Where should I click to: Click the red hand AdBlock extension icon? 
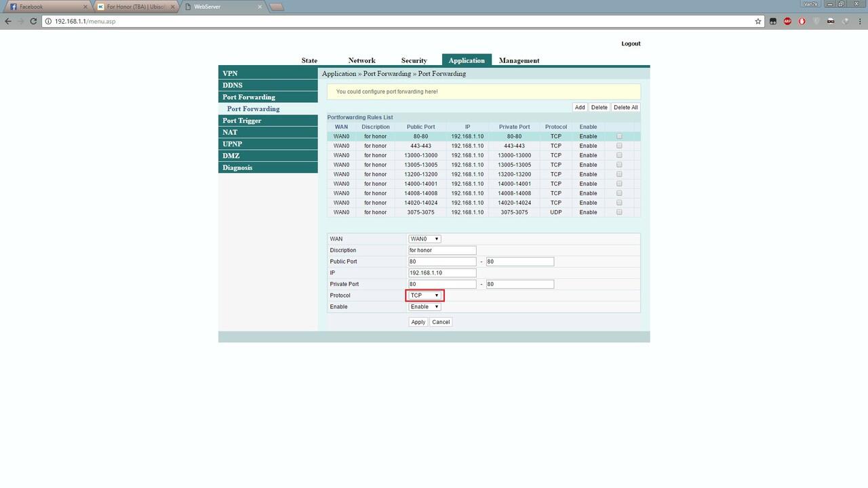coord(802,21)
